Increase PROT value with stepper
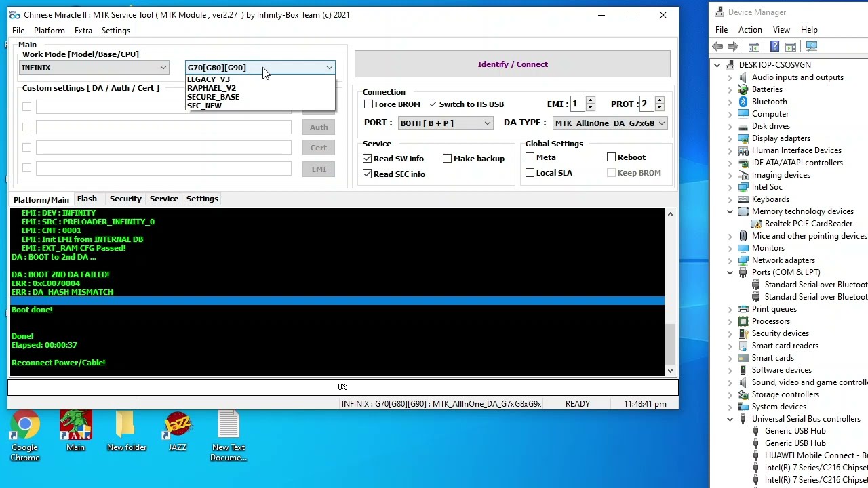The width and height of the screenshot is (868, 488). click(660, 100)
